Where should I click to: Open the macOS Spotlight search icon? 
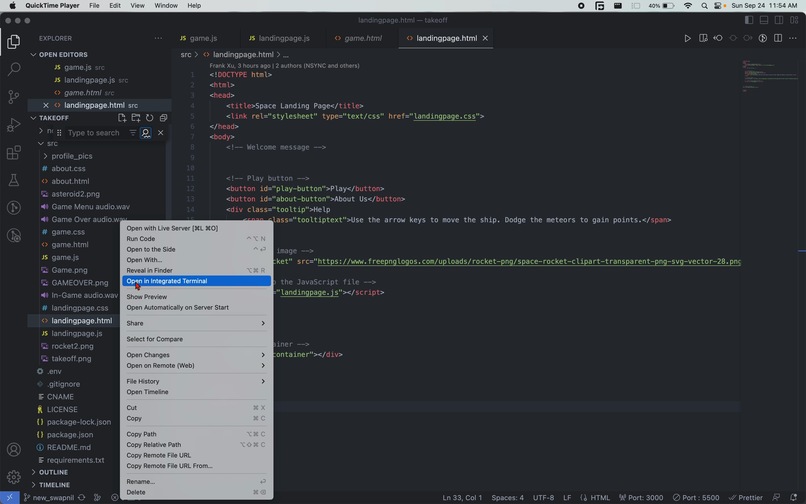pos(704,6)
